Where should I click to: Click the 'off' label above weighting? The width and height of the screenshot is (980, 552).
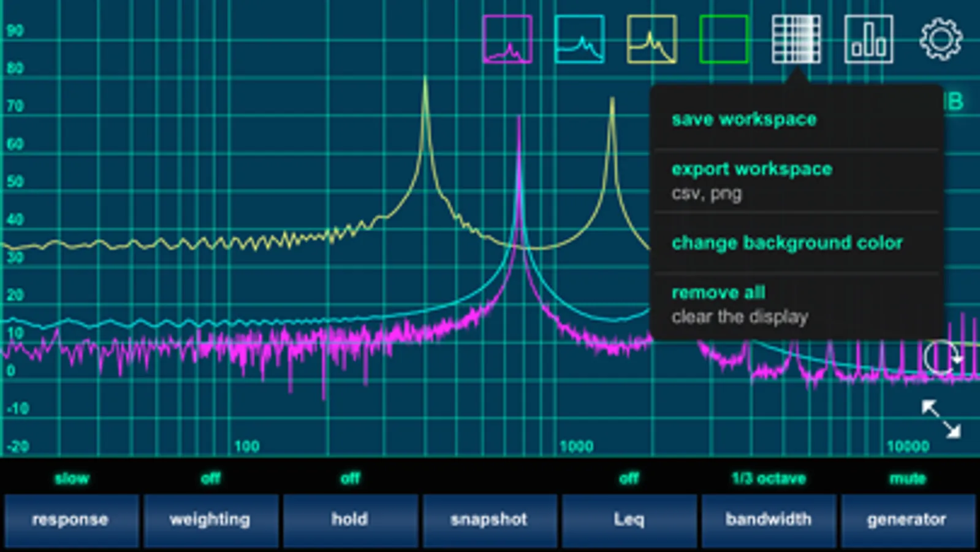[x=211, y=478]
